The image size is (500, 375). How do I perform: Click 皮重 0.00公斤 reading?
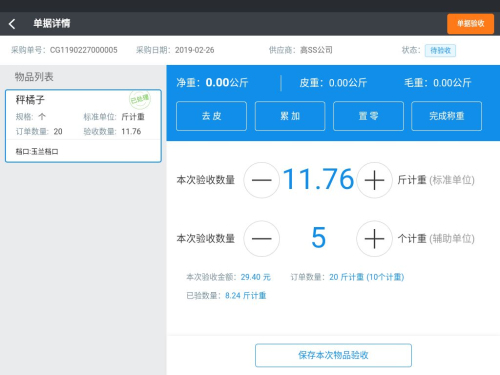pos(333,83)
